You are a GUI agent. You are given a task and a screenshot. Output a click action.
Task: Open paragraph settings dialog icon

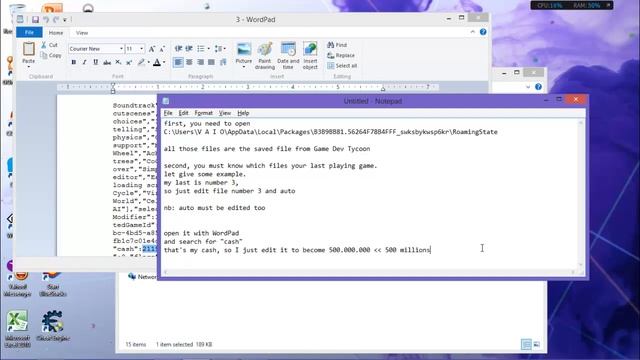point(223,62)
